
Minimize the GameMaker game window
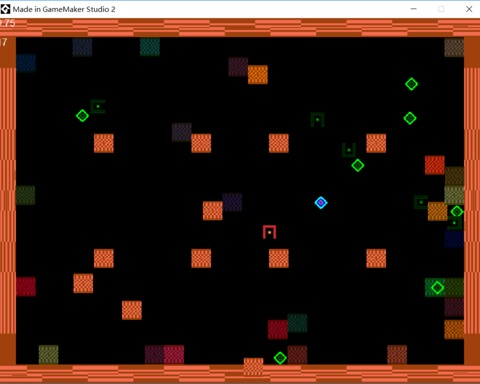click(414, 9)
